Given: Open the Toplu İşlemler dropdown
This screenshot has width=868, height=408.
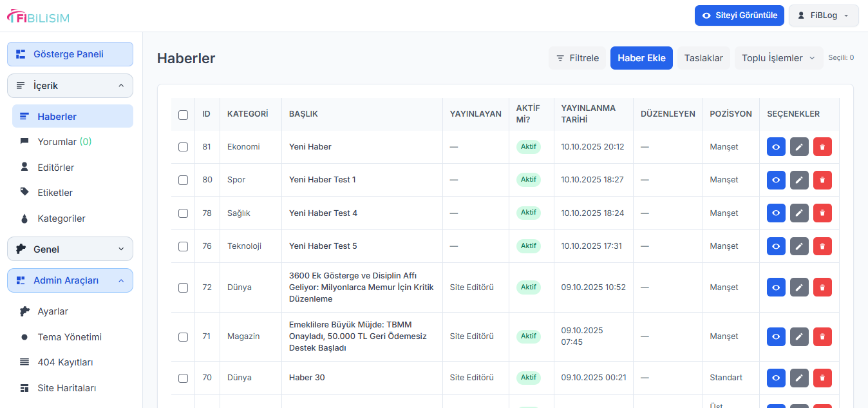Looking at the screenshot, I should (x=778, y=58).
